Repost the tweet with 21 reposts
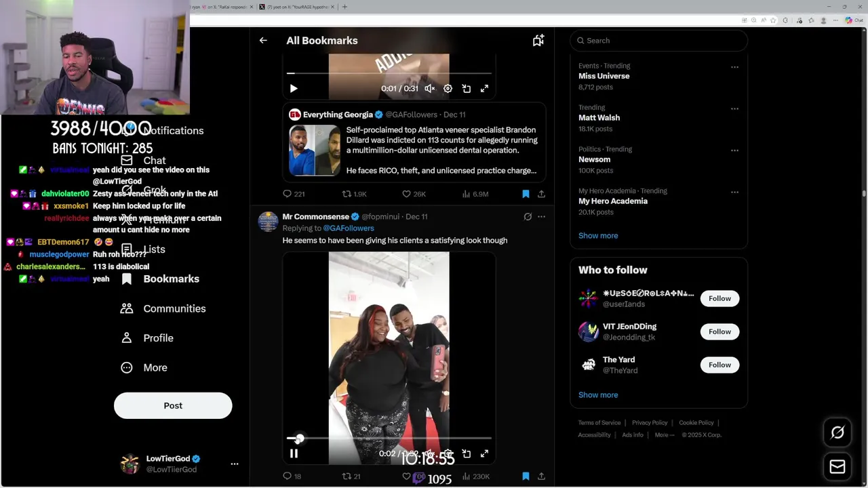The height and width of the screenshot is (488, 868). click(x=351, y=476)
